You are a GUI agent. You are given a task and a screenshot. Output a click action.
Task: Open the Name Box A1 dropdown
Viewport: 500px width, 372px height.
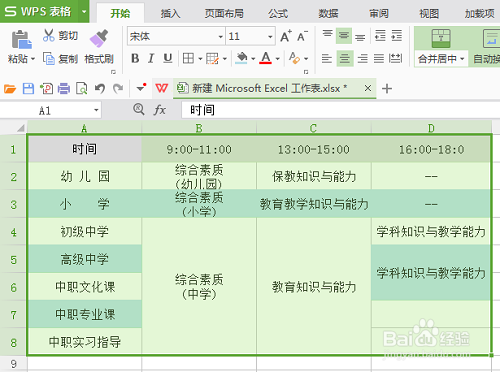point(96,110)
